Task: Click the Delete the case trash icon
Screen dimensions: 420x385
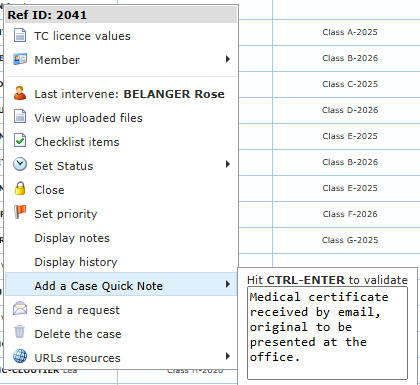Action: [20, 333]
